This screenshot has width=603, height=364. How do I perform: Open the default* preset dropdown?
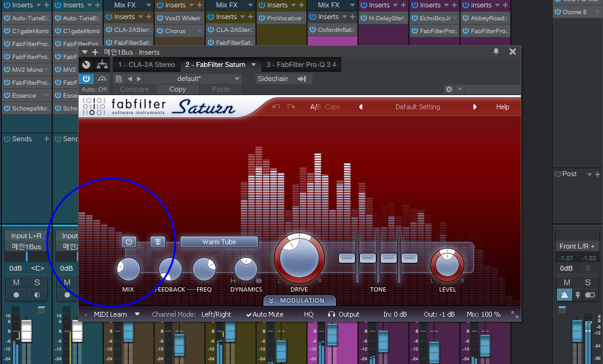(x=193, y=79)
